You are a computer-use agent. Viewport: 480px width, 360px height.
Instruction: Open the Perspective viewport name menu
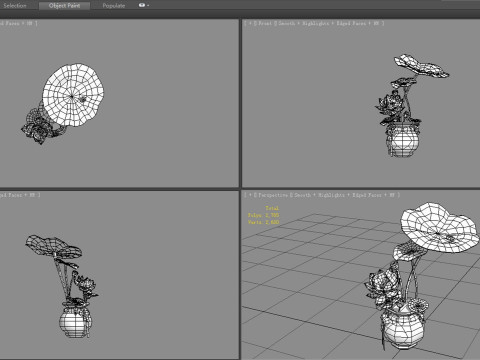[273, 195]
